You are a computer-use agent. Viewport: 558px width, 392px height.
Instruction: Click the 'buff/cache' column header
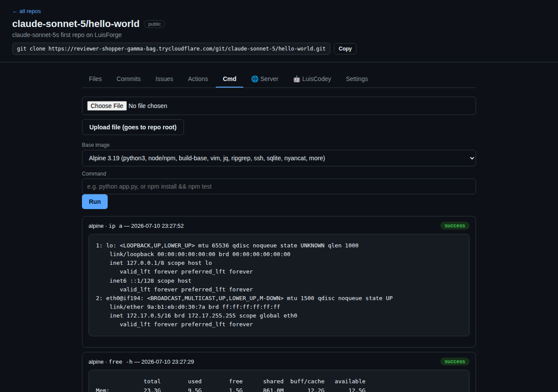pos(307,381)
